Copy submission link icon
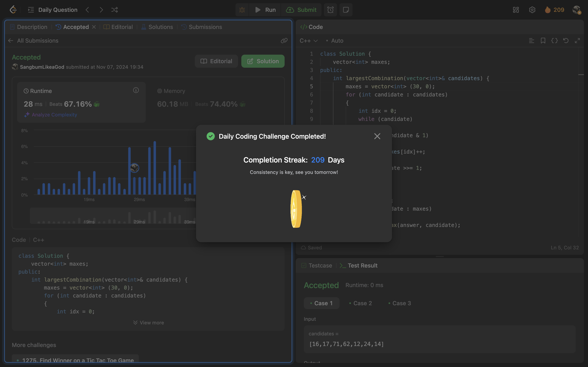This screenshot has height=367, width=588. [x=284, y=41]
